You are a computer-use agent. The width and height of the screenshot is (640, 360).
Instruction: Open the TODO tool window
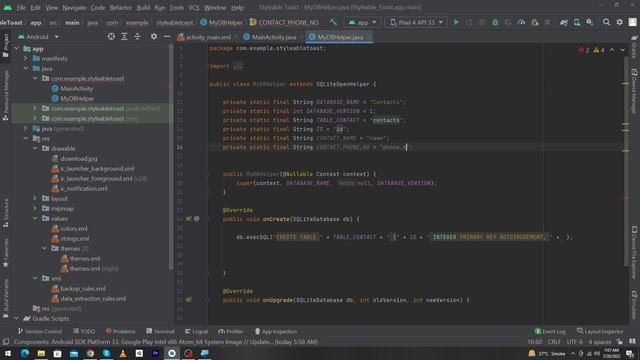84,331
